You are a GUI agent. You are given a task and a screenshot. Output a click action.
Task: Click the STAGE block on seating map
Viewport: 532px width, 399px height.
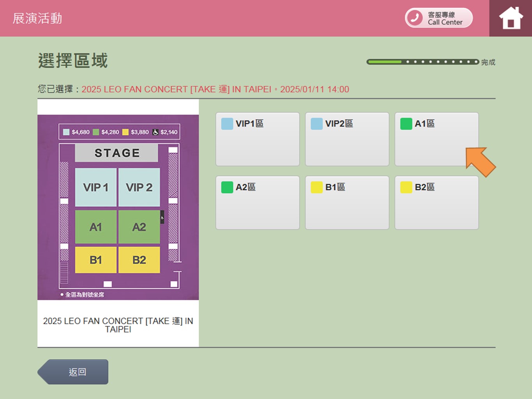(x=117, y=153)
